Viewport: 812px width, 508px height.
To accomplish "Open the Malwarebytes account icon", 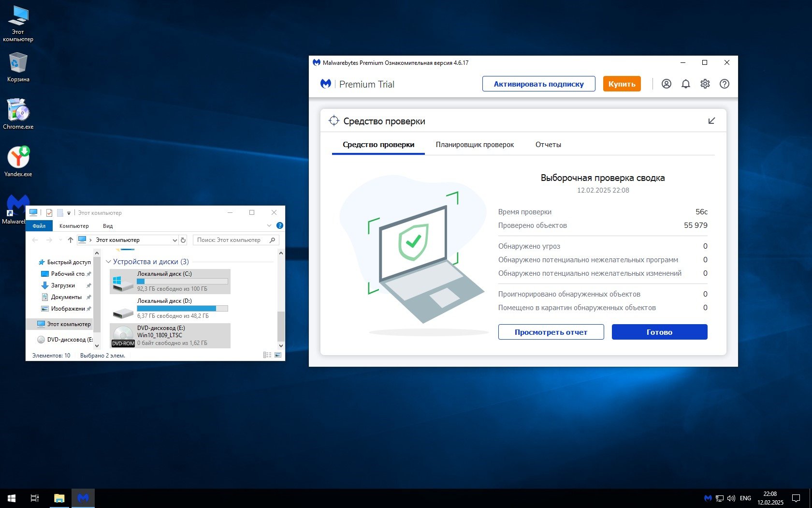I will [666, 84].
